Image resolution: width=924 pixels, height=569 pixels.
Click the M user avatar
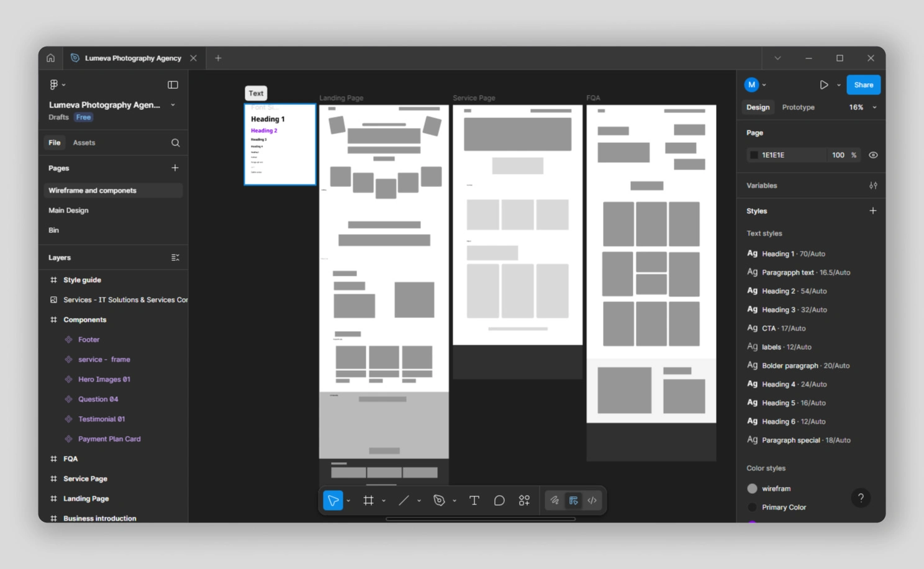coord(751,84)
